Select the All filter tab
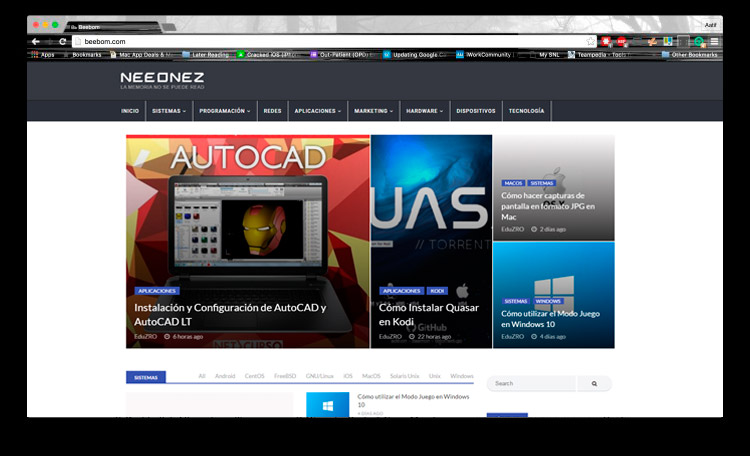 point(202,376)
